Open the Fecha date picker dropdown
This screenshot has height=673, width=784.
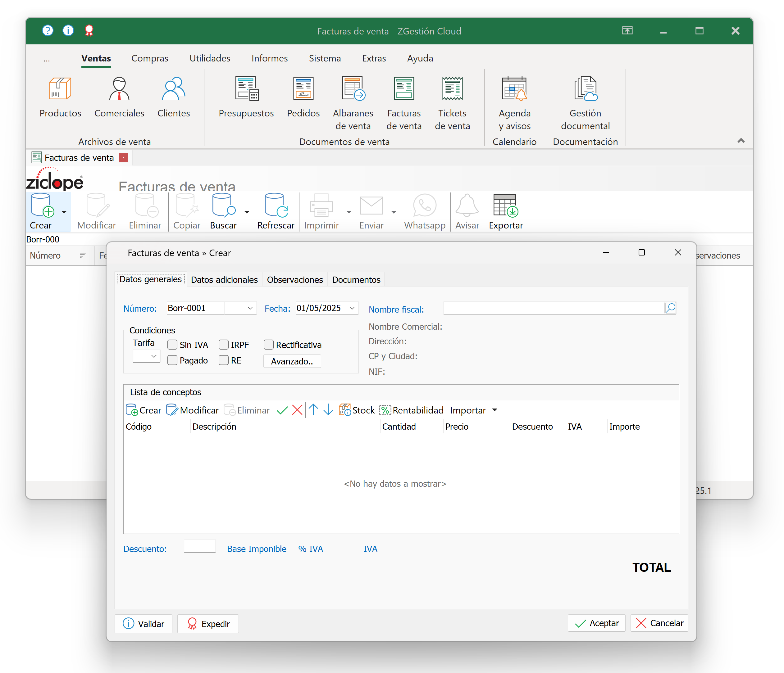pyautogui.click(x=352, y=308)
